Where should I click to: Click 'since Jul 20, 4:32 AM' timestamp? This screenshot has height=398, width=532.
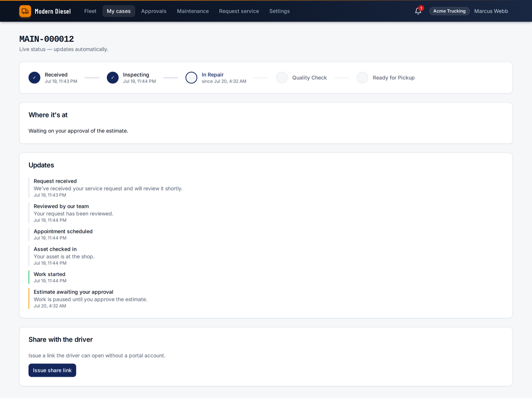coord(224,81)
